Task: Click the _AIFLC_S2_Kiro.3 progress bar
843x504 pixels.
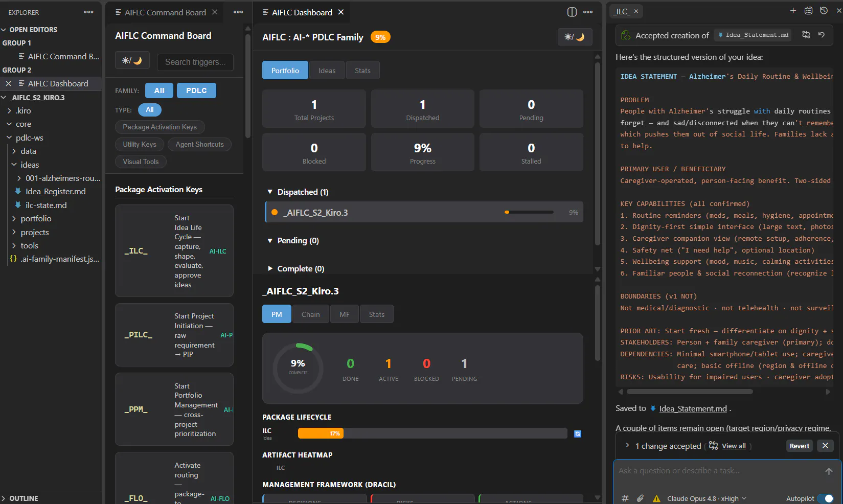Action: coord(529,212)
